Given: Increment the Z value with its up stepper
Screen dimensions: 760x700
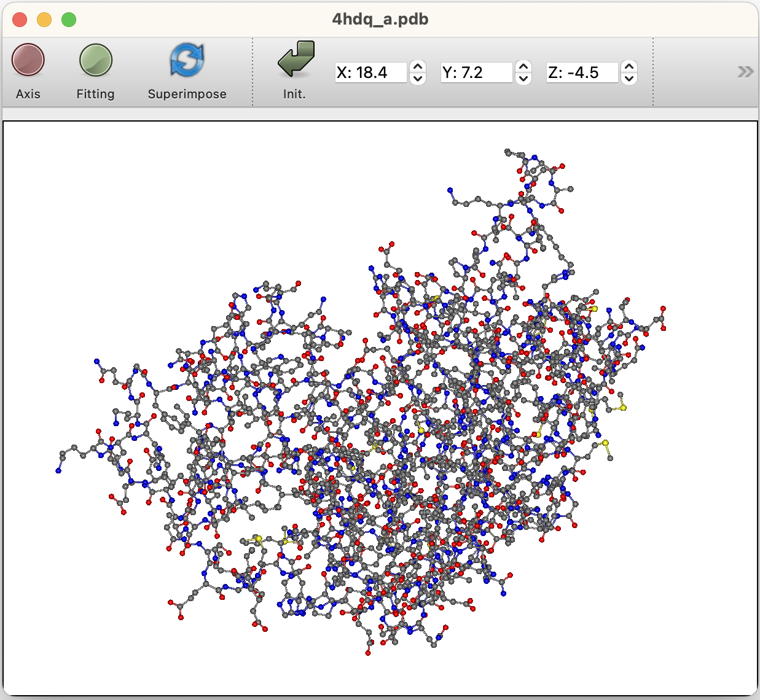Looking at the screenshot, I should 629,67.
